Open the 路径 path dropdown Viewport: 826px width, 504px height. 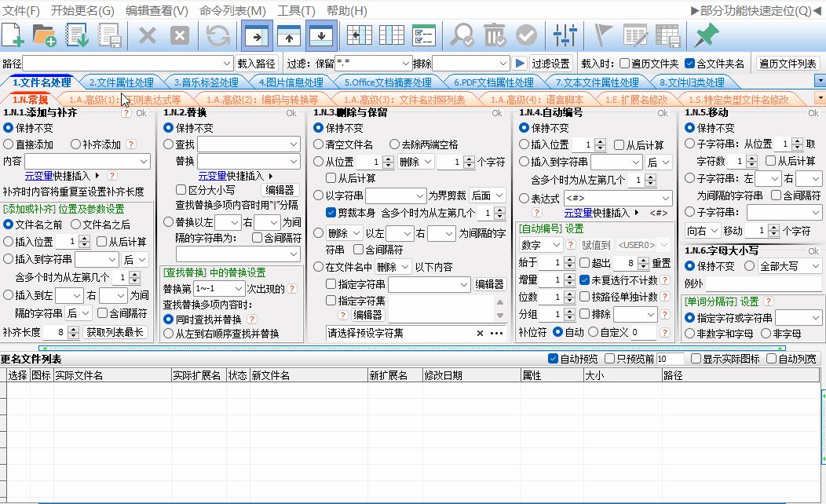tap(227, 64)
